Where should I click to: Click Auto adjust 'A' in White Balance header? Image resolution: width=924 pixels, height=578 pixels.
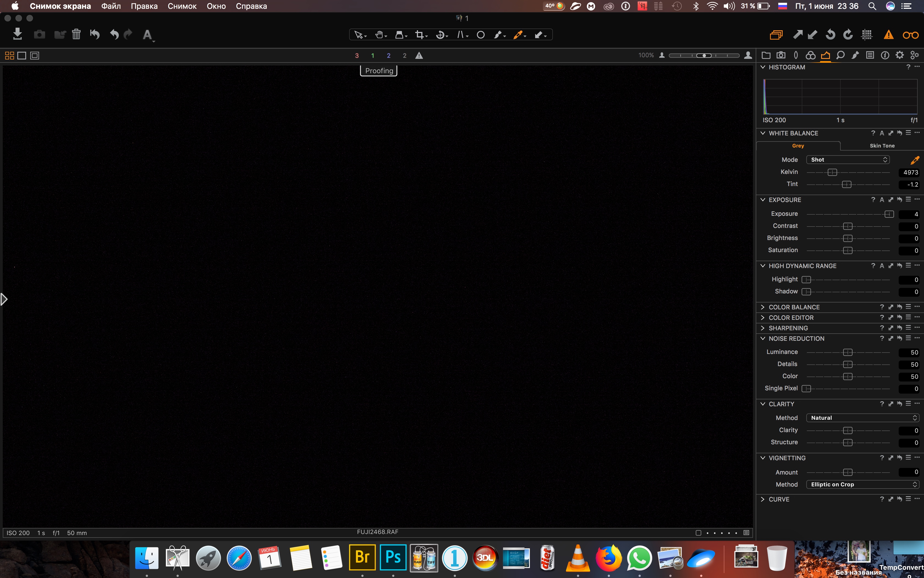point(882,133)
